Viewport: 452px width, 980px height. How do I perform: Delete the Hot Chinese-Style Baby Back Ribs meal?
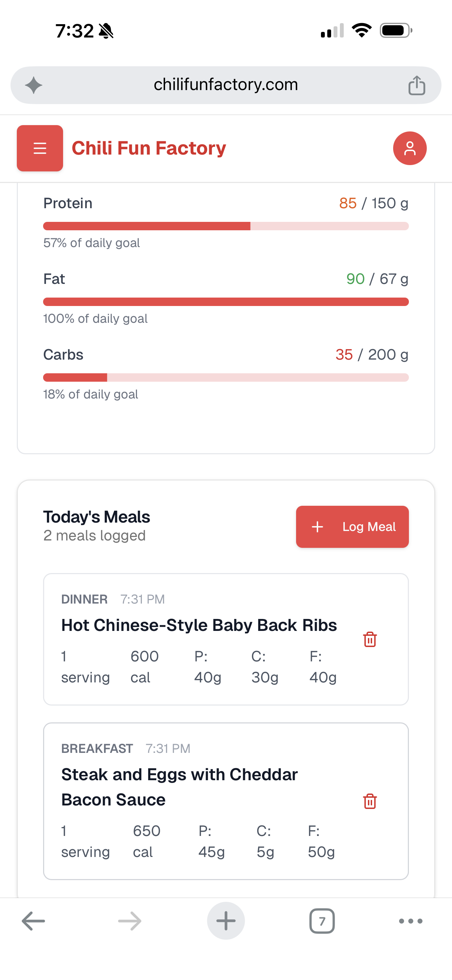point(370,639)
